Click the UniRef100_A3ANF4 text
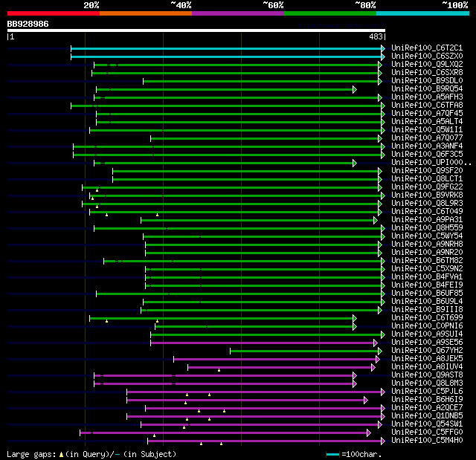Screen dimensions: 476x460 click(x=427, y=146)
